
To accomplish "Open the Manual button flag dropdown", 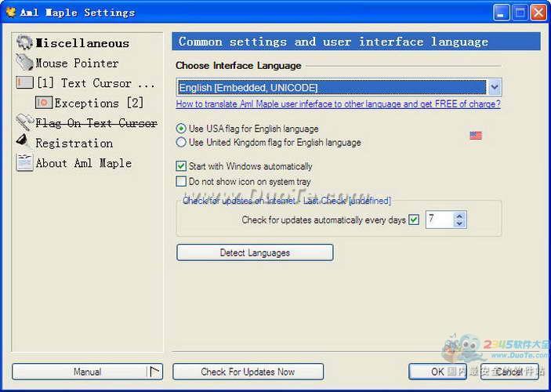I will click(154, 372).
